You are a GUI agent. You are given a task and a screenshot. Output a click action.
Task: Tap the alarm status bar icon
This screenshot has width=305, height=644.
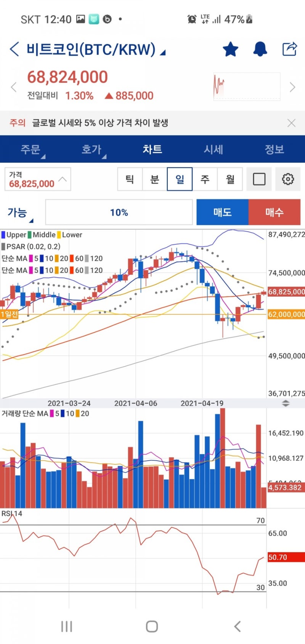click(x=192, y=19)
